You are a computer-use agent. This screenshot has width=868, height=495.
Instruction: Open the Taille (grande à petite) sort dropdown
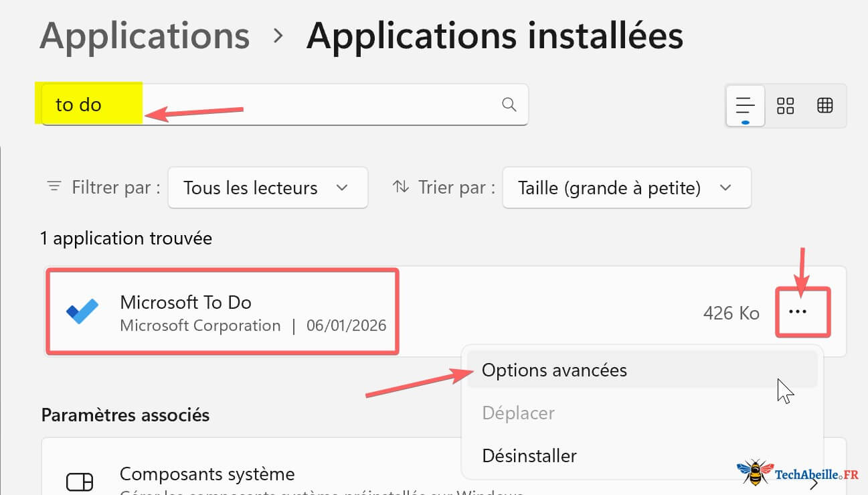(626, 188)
